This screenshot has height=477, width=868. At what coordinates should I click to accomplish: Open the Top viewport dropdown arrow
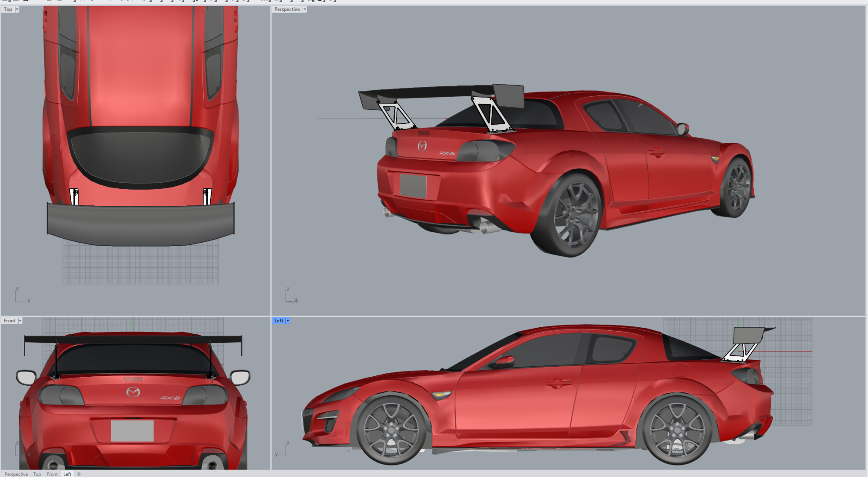[x=17, y=9]
